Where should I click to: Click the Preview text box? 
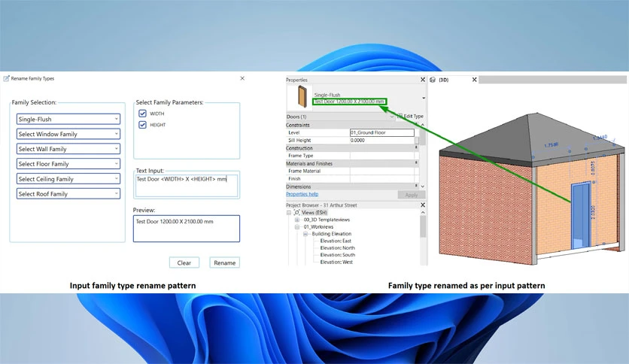[x=187, y=229]
